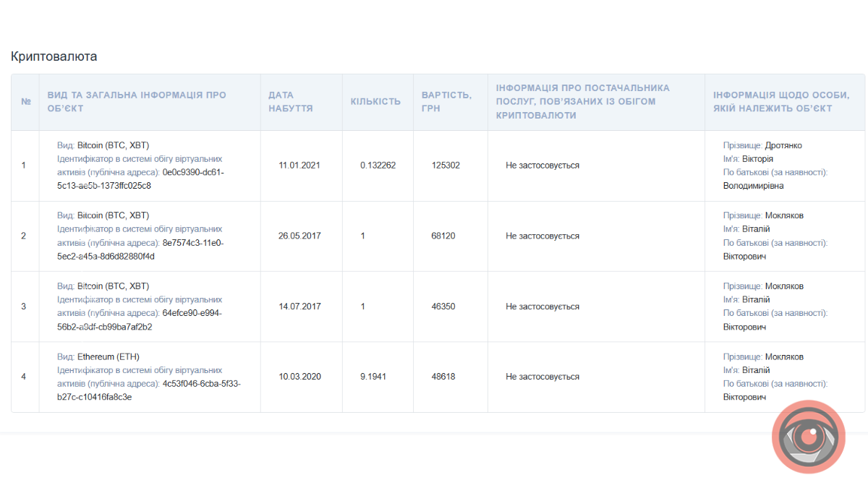Click "Не застосовується" in the 11.01.2021 row
Viewport: 868px width, 488px height.
click(x=542, y=166)
